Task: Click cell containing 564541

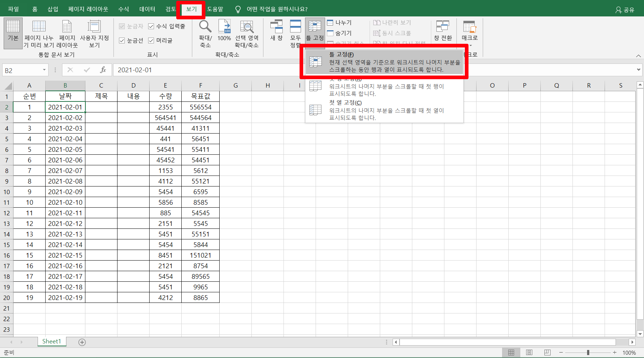Action: (x=165, y=118)
